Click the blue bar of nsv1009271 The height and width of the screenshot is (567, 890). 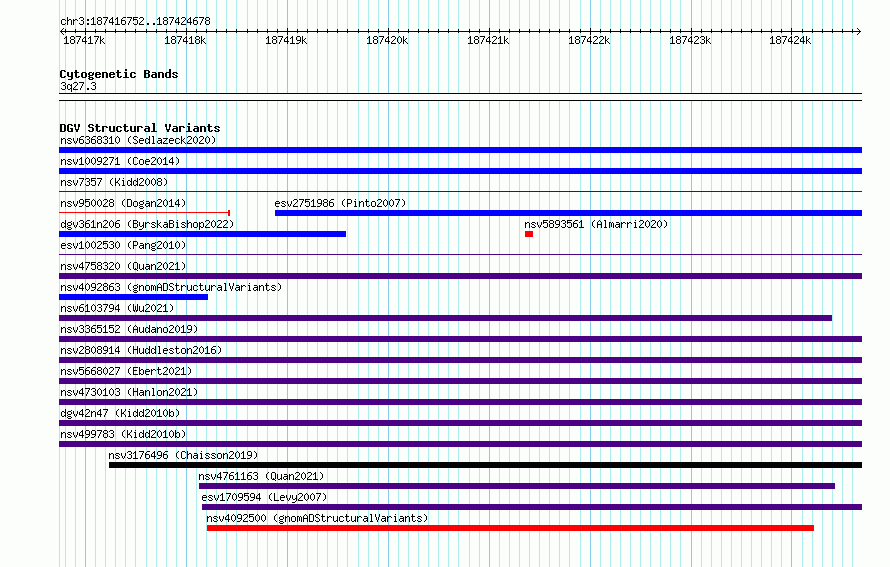click(460, 171)
